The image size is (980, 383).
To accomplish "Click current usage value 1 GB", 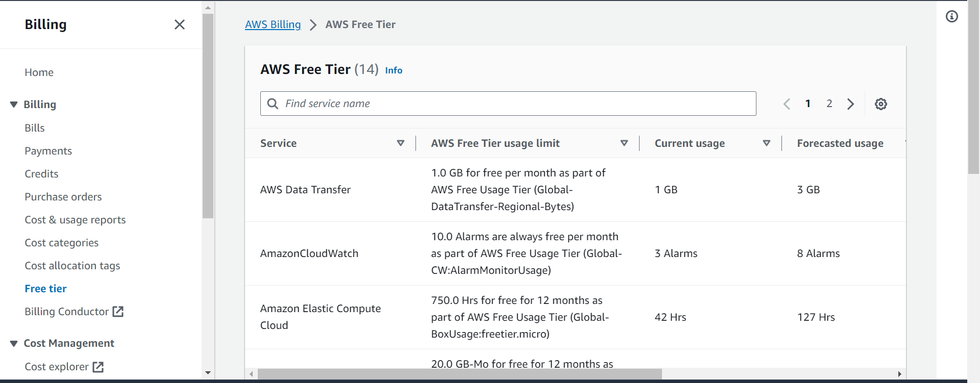I will [666, 190].
